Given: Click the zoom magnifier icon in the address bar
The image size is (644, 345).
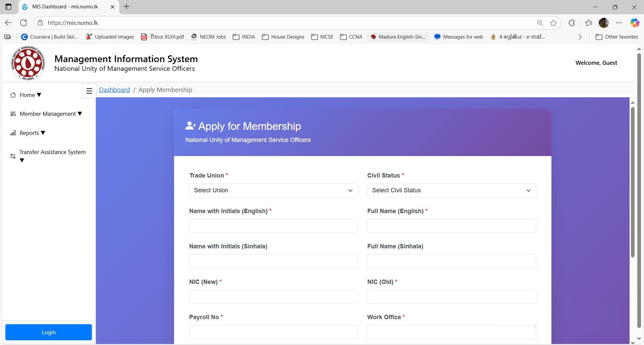Looking at the screenshot, I should click(540, 23).
